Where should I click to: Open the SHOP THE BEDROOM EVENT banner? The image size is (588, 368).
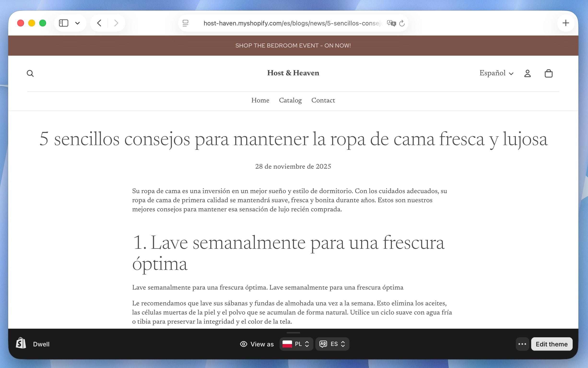(293, 45)
